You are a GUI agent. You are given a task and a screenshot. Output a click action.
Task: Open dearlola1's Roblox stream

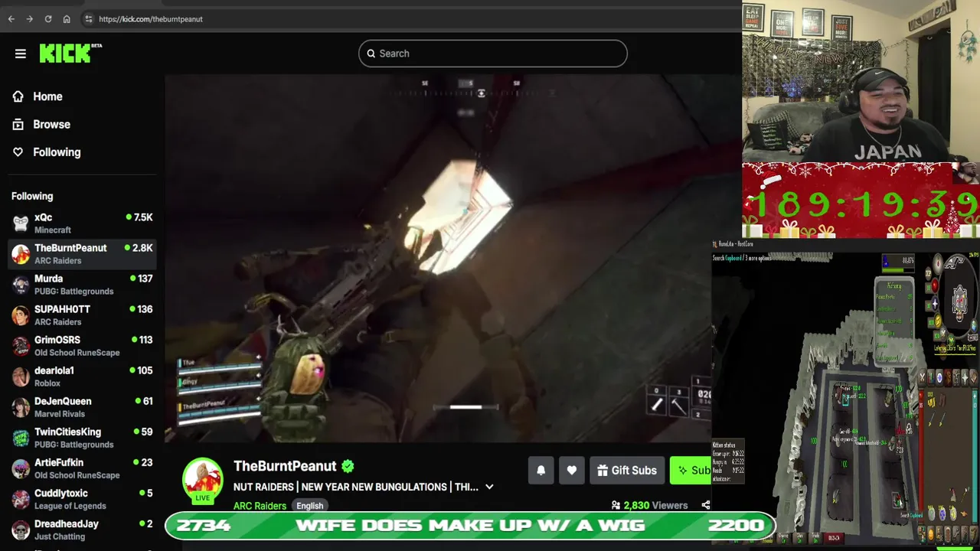pyautogui.click(x=82, y=377)
